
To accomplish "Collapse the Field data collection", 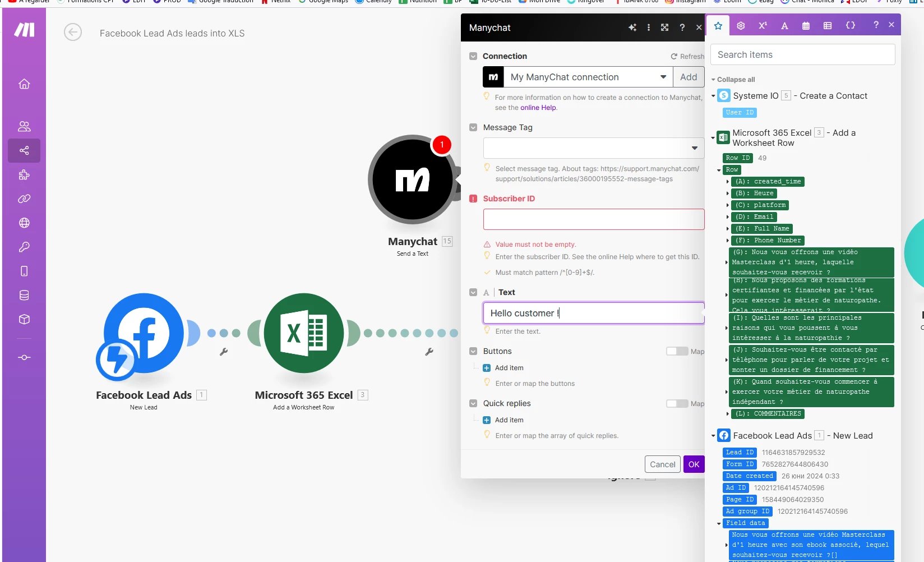I will click(719, 523).
